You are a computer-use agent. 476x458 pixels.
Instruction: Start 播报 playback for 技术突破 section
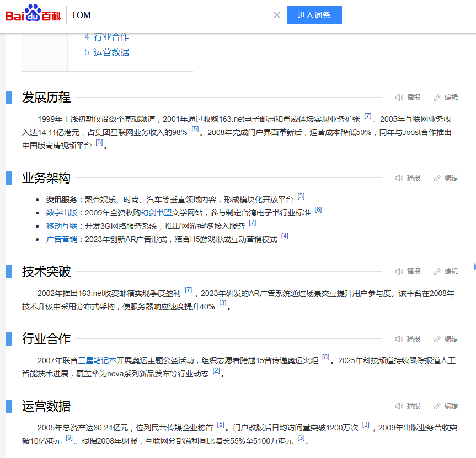pos(407,271)
